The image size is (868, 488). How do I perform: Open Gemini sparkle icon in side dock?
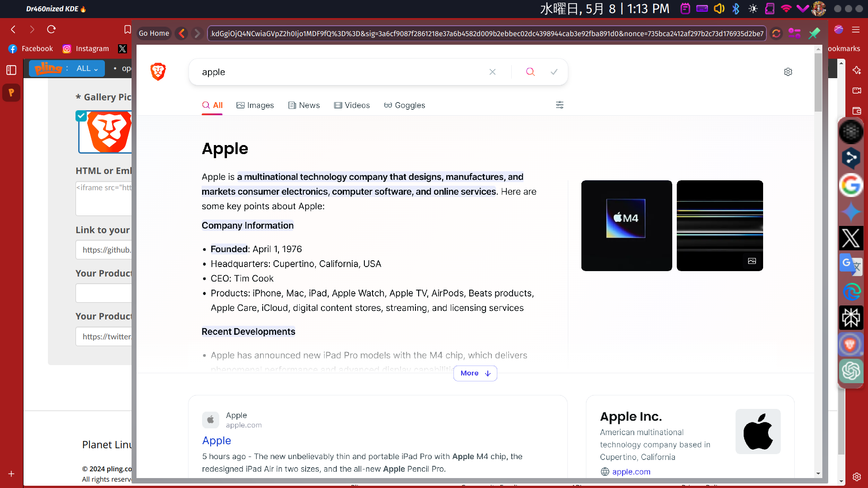point(851,212)
